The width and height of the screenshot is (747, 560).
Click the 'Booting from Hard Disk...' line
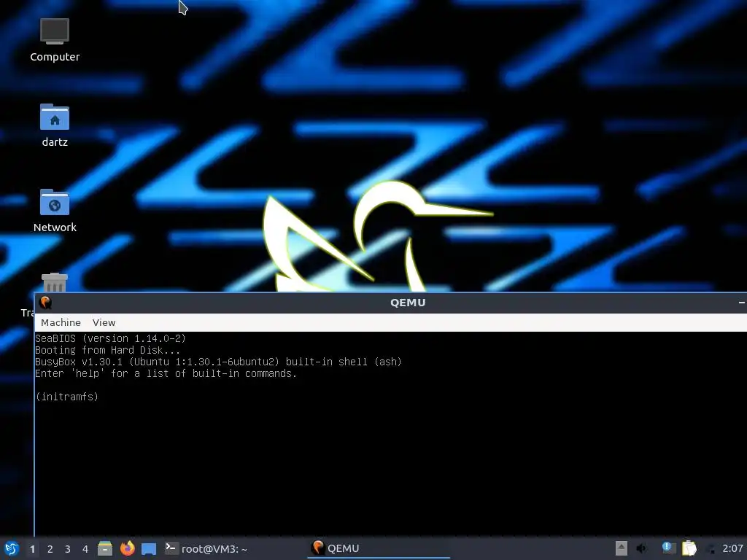(x=108, y=350)
